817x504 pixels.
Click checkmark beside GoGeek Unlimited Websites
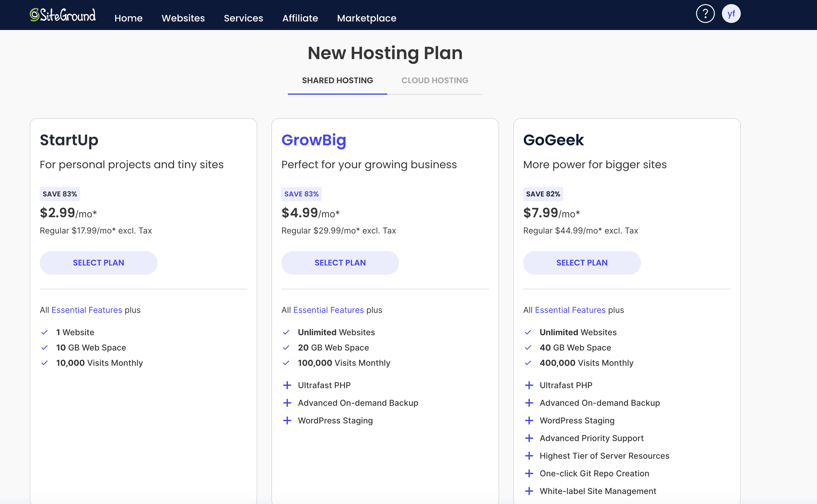[528, 332]
